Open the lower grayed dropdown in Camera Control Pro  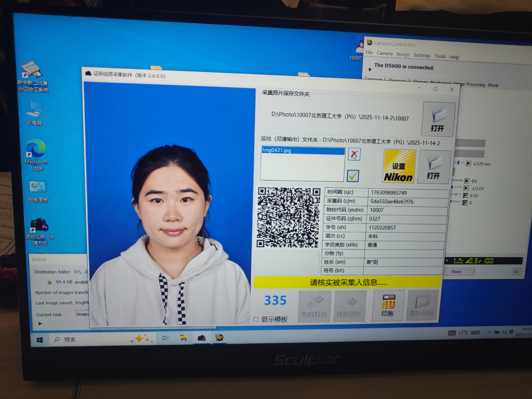tap(469, 154)
